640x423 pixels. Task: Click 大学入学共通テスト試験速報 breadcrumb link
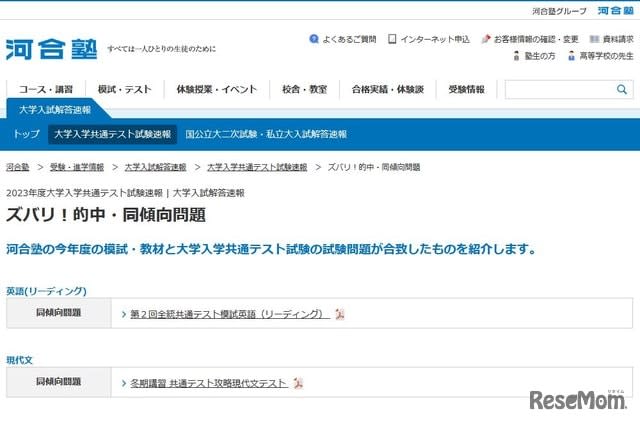pos(257,167)
